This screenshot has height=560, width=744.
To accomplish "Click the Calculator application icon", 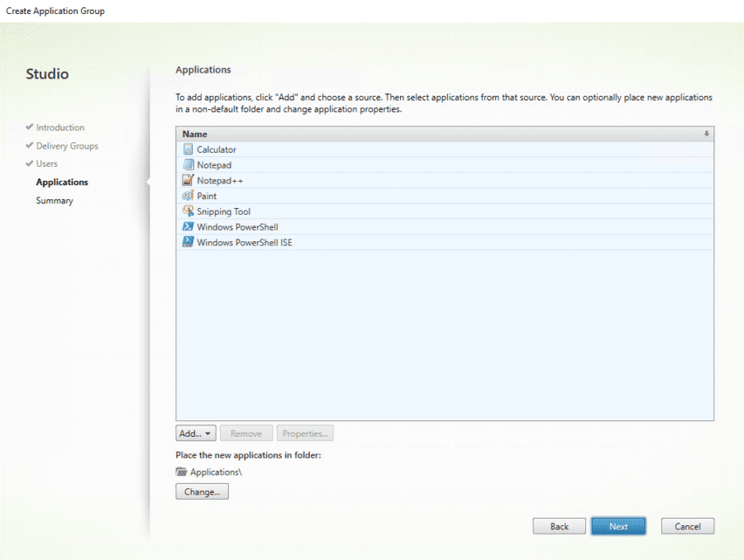I will (x=188, y=149).
